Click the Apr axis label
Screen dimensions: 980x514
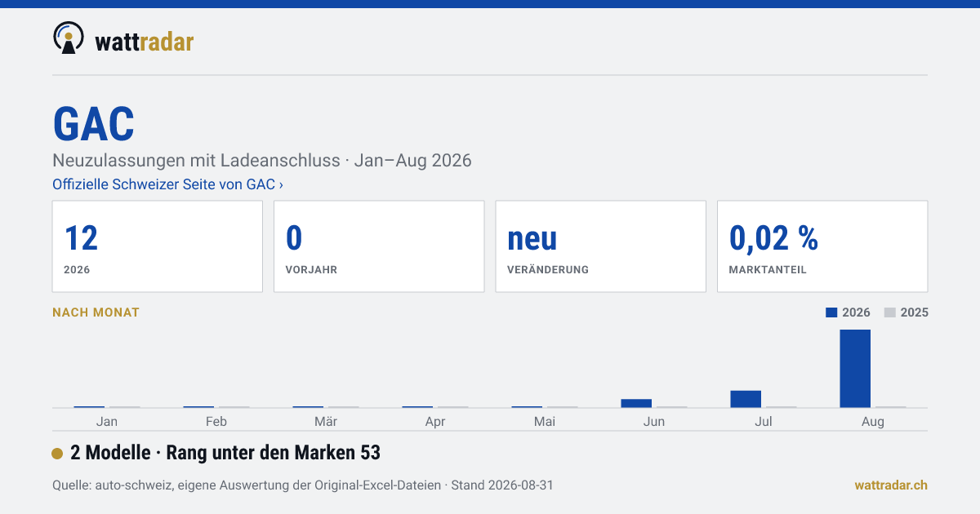pyautogui.click(x=435, y=422)
